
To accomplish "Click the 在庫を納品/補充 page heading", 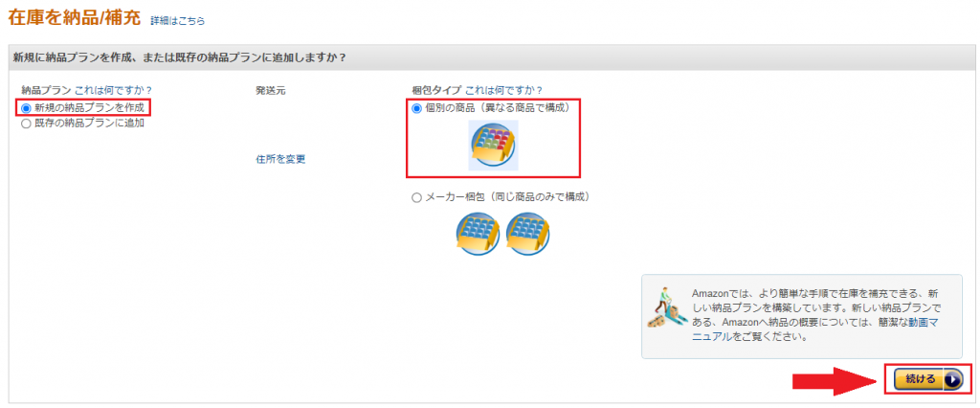I will 75,17.
